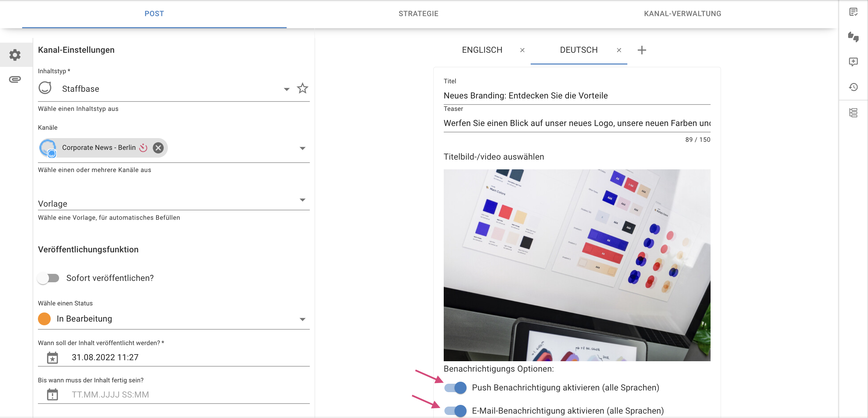Image resolution: width=868 pixels, height=418 pixels.
Task: Select the Englisch language tab
Action: tap(482, 50)
